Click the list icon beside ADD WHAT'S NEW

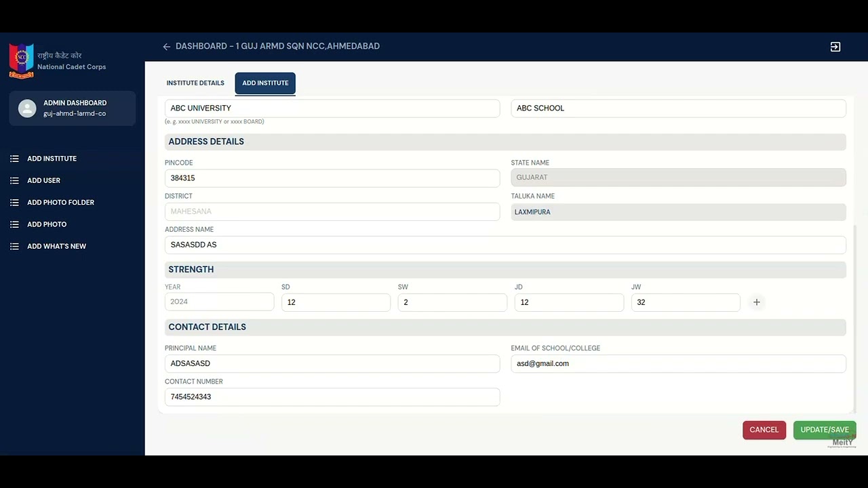pos(14,247)
